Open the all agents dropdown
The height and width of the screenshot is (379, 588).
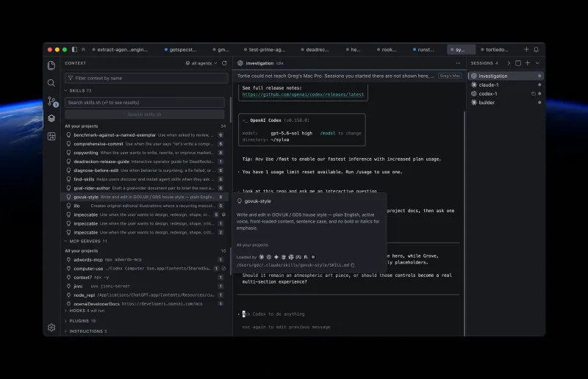[201, 63]
